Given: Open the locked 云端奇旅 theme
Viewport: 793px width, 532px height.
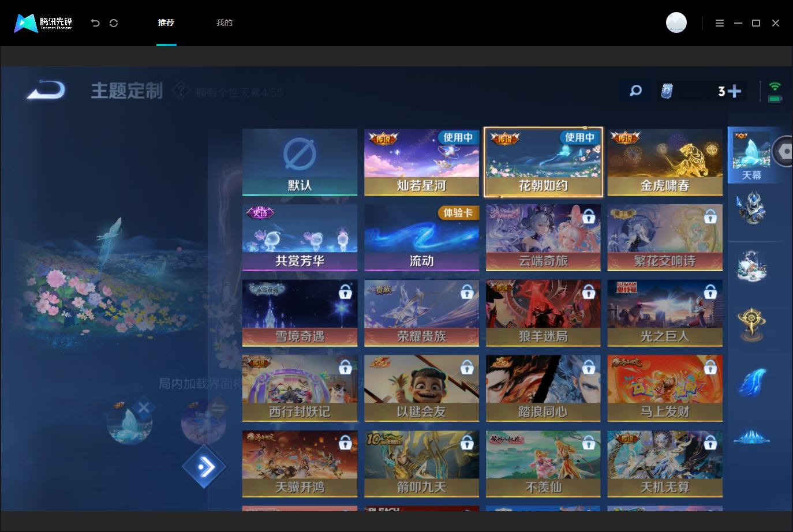Looking at the screenshot, I should pyautogui.click(x=543, y=238).
